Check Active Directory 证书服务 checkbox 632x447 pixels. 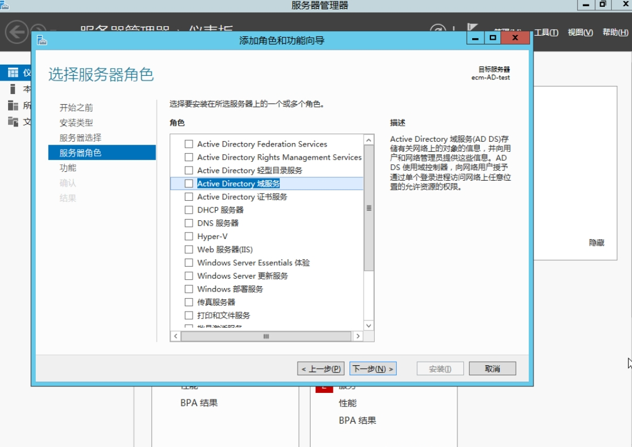click(188, 197)
